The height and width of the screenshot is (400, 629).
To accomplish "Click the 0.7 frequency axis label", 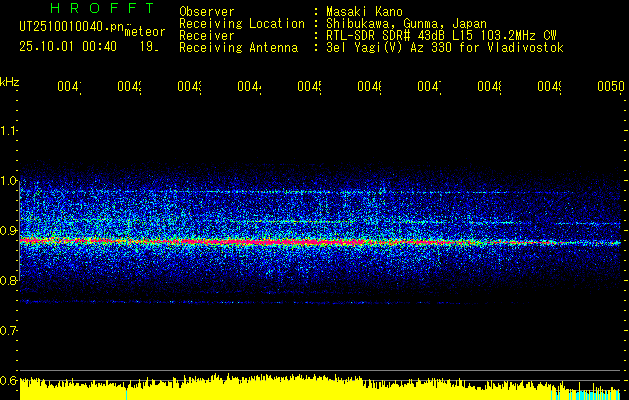I will point(8,331).
